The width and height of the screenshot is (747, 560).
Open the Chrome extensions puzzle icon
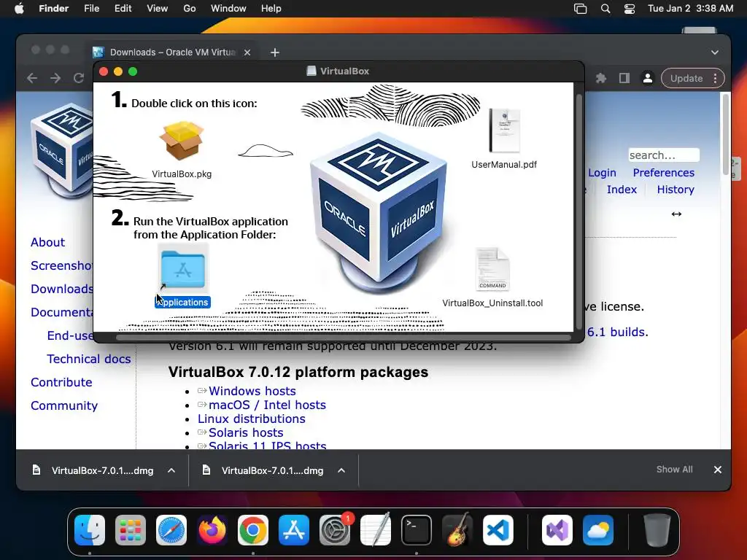[601, 78]
